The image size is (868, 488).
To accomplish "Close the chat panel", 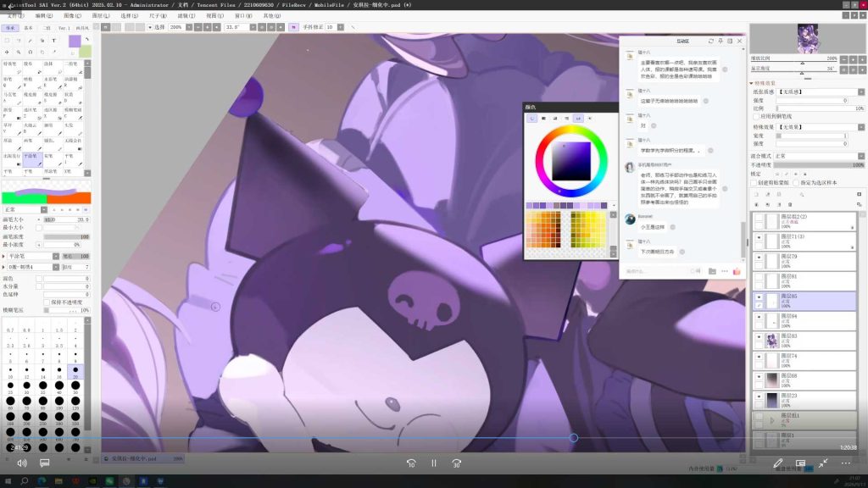I will tap(739, 41).
